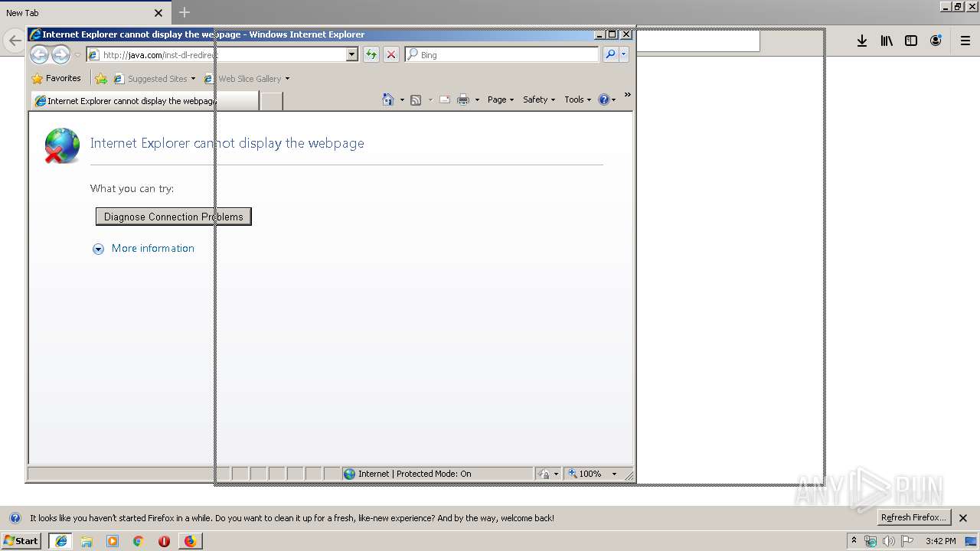Click Diagnose Connection Problems button
Image resolution: width=980 pixels, height=551 pixels.
pos(174,217)
